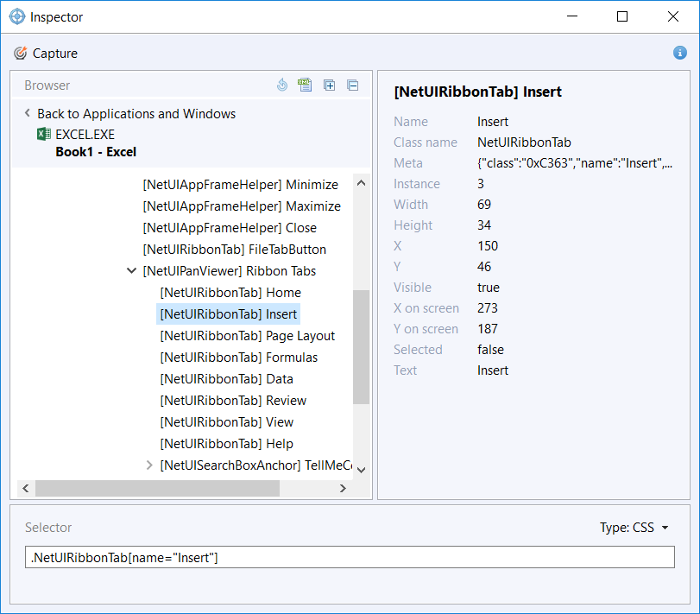The width and height of the screenshot is (700, 614).
Task: Click the Text property value Insert
Action: pos(493,370)
